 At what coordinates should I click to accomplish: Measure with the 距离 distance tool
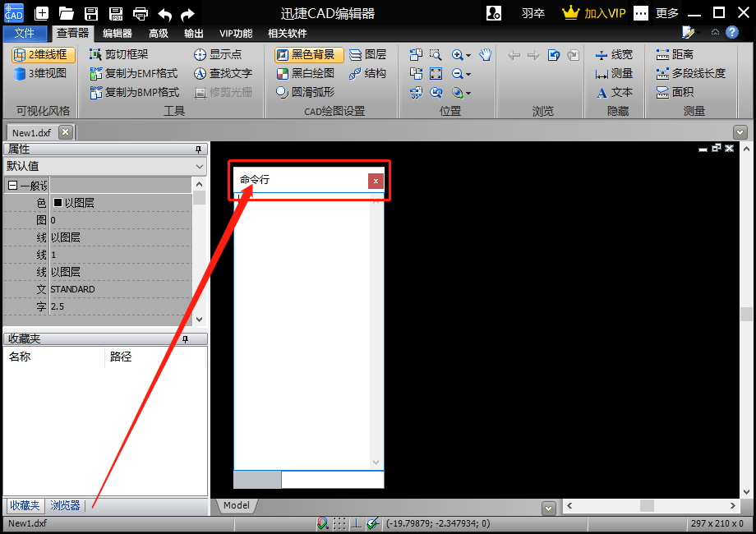(x=675, y=54)
